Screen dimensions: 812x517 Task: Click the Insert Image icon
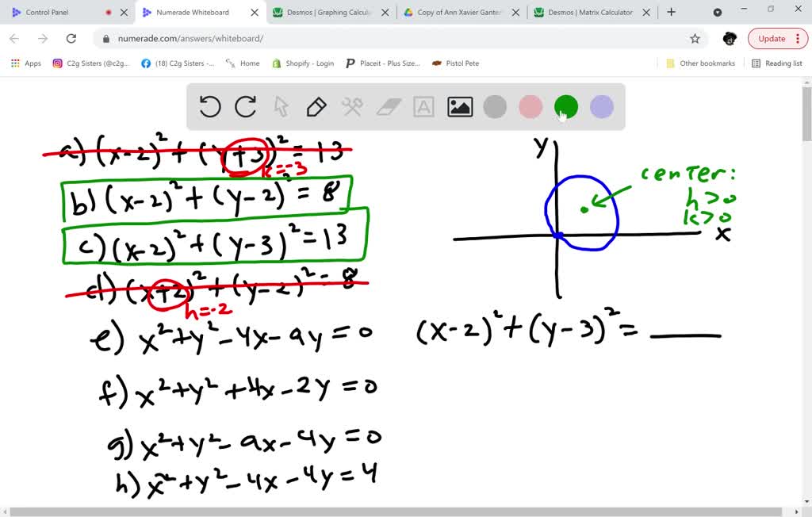pos(459,106)
